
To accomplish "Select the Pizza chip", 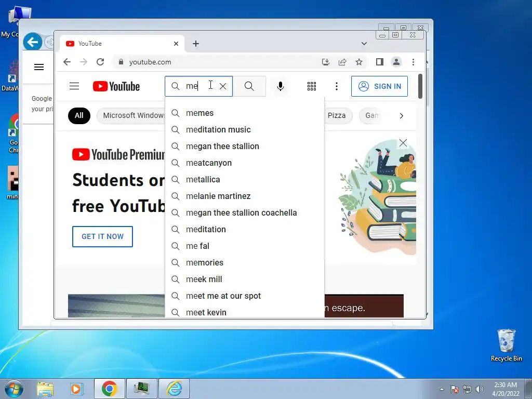I will pos(338,115).
